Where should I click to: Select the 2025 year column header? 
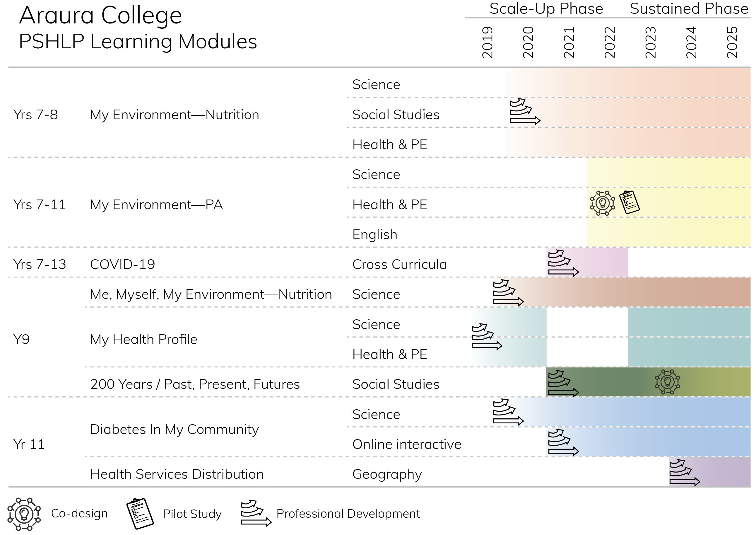(x=732, y=42)
